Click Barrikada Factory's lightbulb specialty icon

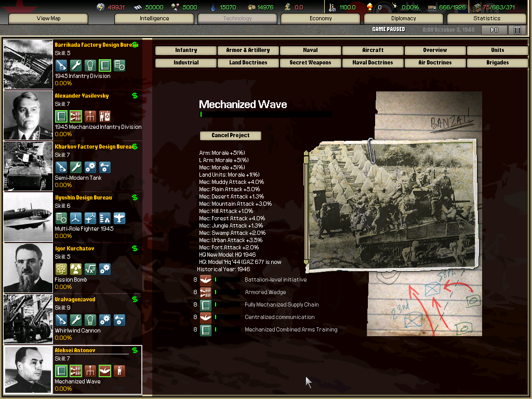coord(90,65)
